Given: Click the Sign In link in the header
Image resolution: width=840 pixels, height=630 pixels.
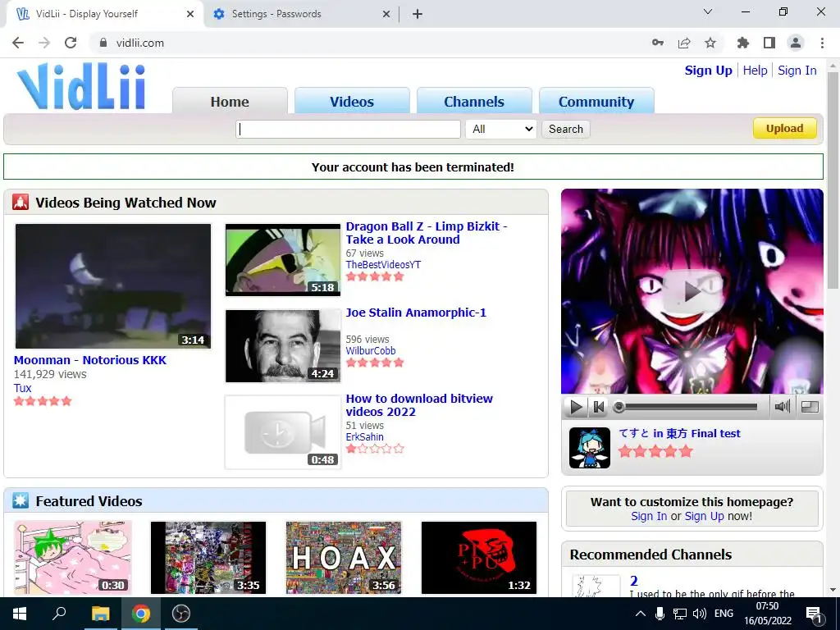Looking at the screenshot, I should [797, 71].
